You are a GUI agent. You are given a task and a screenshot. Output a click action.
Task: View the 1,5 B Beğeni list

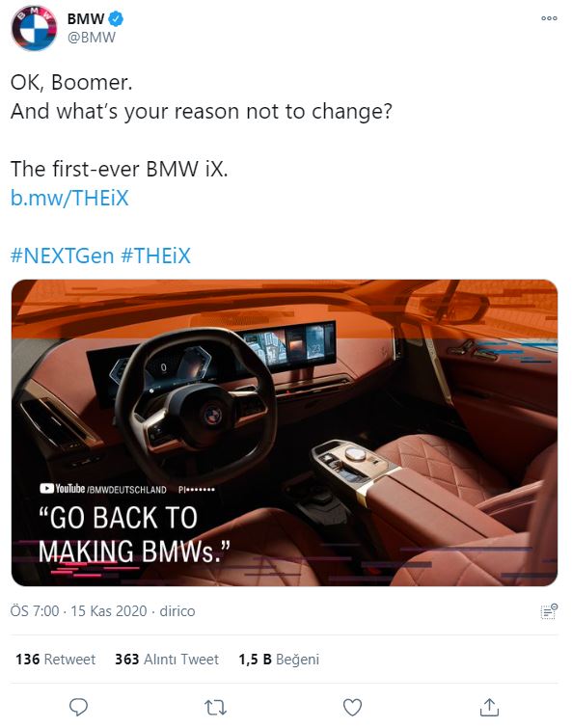click(279, 660)
